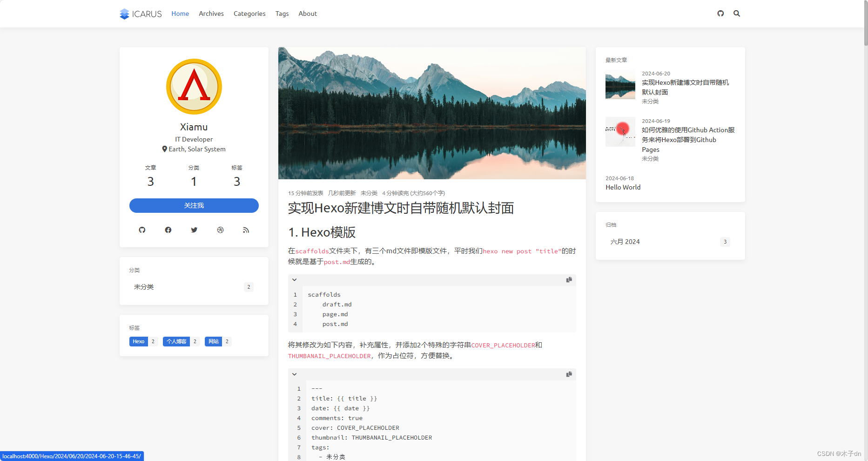Image resolution: width=868 pixels, height=461 pixels.
Task: Open Archives page from navbar
Action: 211,14
